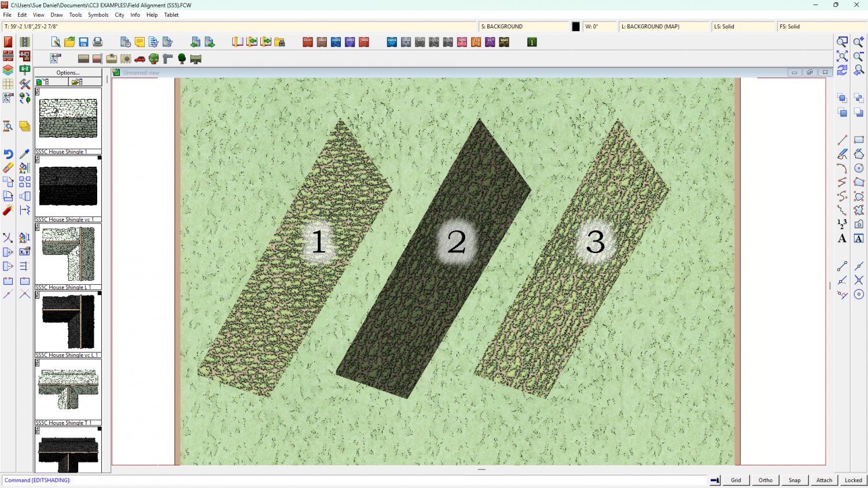The image size is (868, 488).
Task: Select the Erase tool
Action: pos(8,168)
